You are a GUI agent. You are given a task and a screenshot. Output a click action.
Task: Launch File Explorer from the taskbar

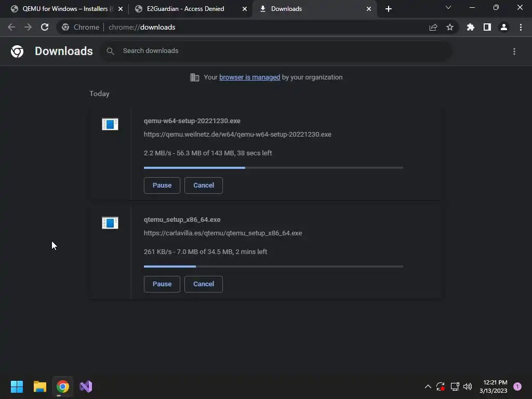click(x=39, y=387)
